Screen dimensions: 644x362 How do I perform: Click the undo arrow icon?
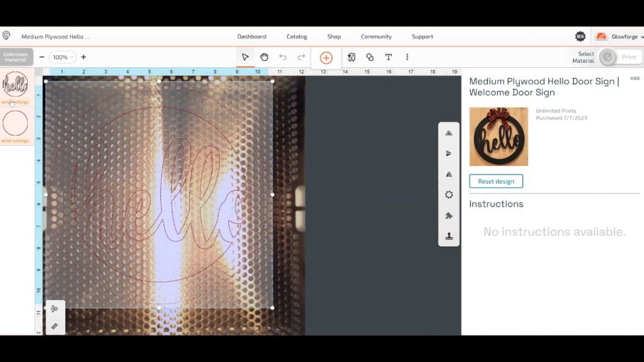coord(283,57)
